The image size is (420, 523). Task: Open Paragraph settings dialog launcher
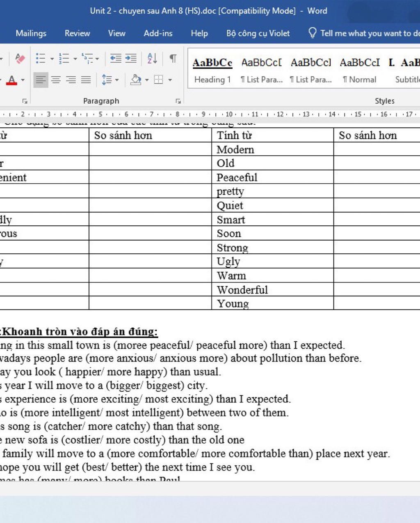178,101
